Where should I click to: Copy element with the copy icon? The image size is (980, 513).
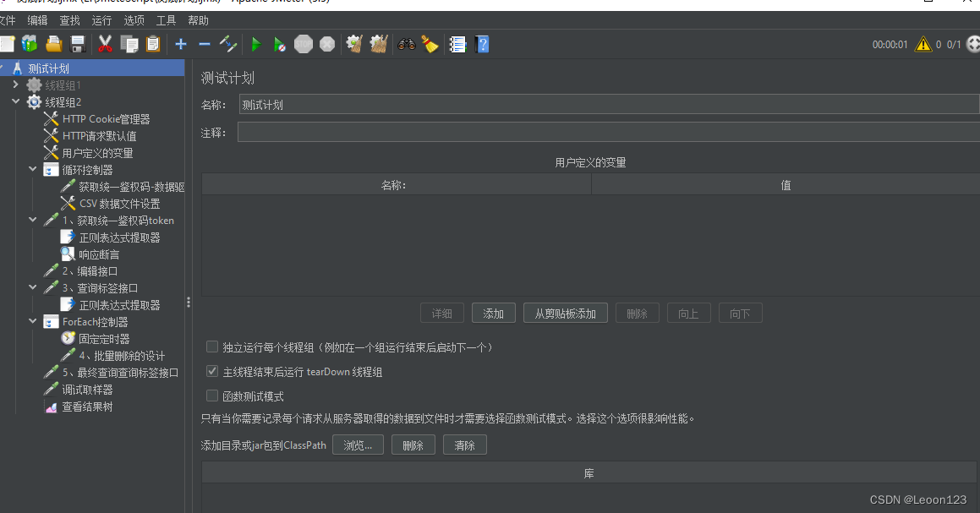pos(129,44)
